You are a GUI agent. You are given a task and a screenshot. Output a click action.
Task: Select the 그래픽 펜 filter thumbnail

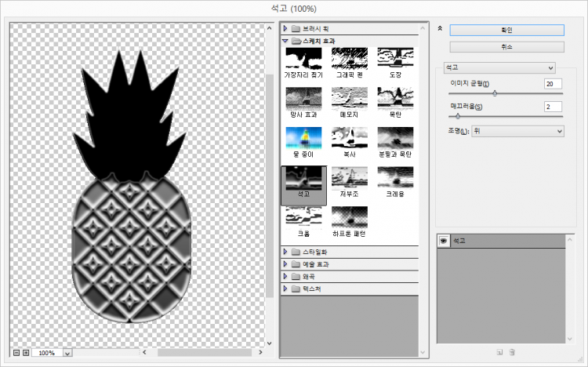(350, 57)
